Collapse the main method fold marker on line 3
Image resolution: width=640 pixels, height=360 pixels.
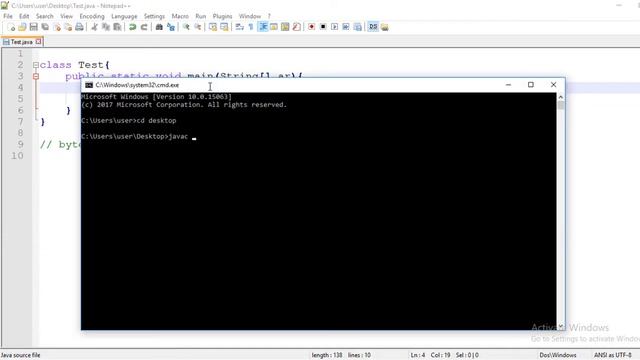click(x=36, y=76)
